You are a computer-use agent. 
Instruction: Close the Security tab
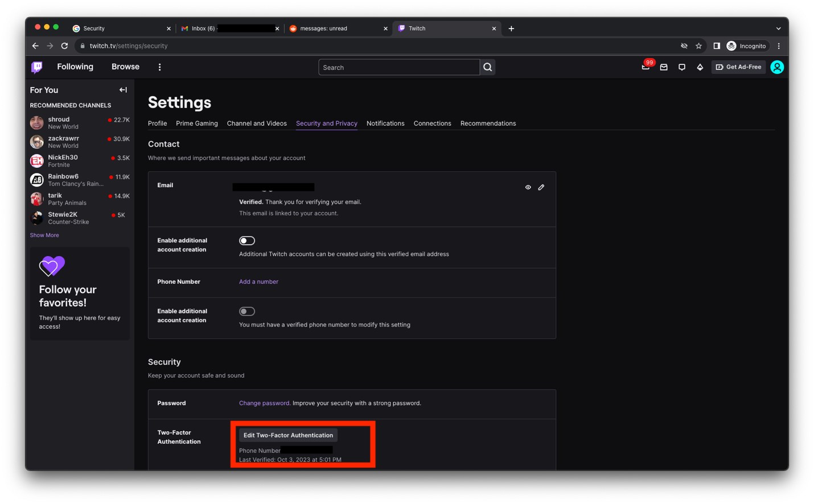click(168, 28)
